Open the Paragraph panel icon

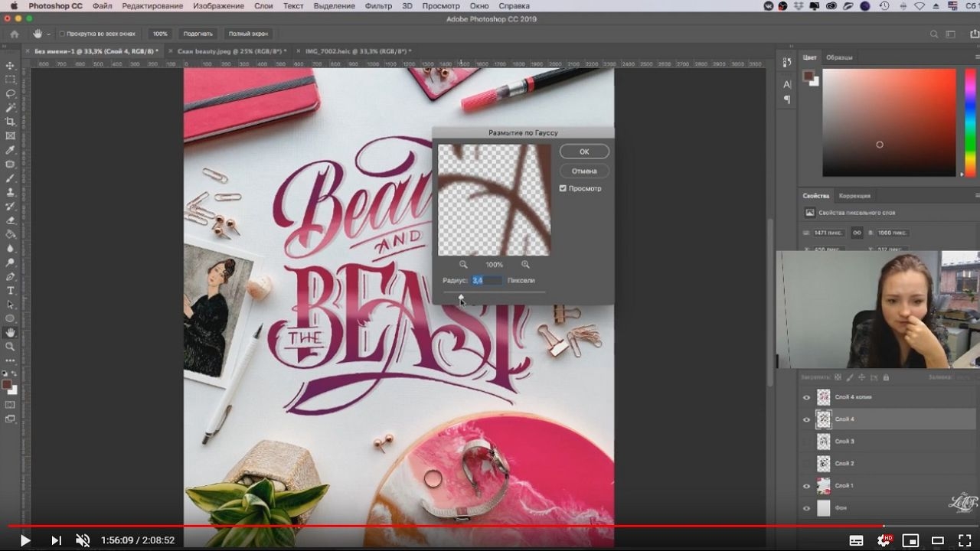point(787,100)
